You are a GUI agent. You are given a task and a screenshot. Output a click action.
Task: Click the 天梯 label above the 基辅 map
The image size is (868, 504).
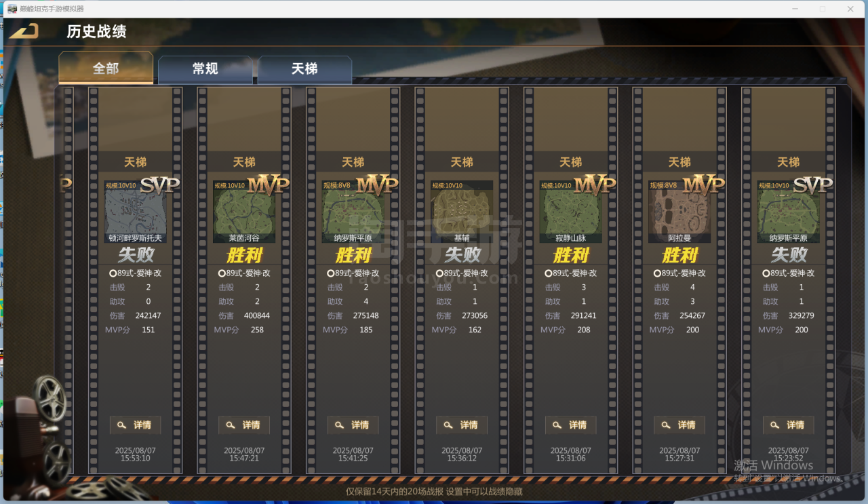click(x=462, y=162)
